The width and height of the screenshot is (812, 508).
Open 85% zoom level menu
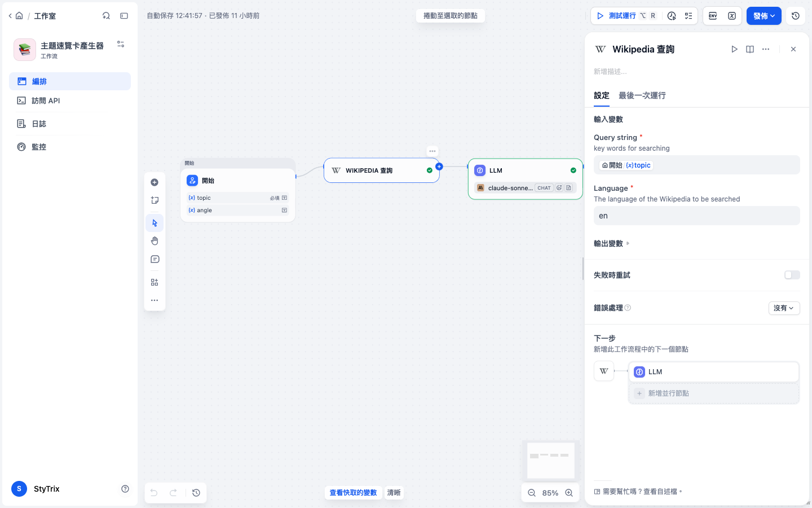tap(550, 493)
